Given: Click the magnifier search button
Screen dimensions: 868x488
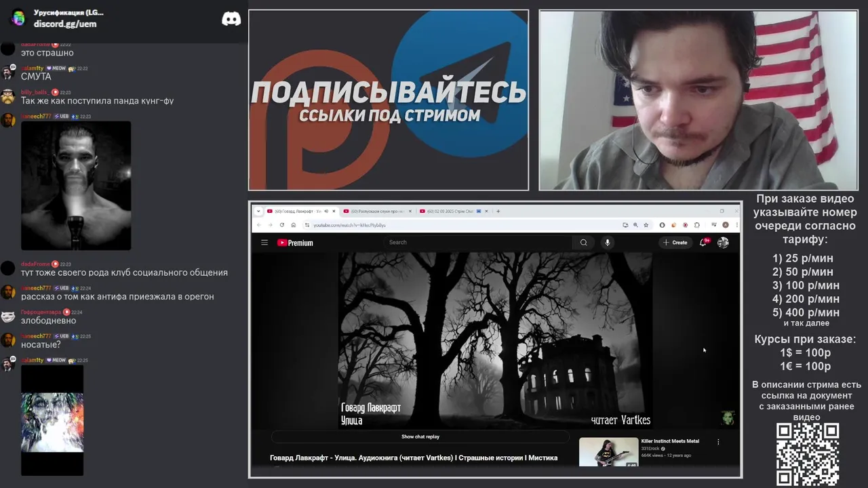Looking at the screenshot, I should pyautogui.click(x=583, y=242).
